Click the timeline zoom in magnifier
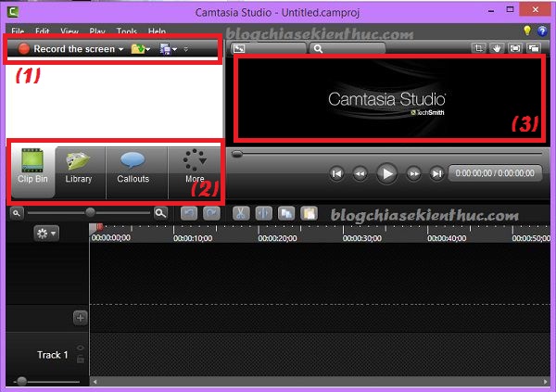 pyautogui.click(x=160, y=213)
